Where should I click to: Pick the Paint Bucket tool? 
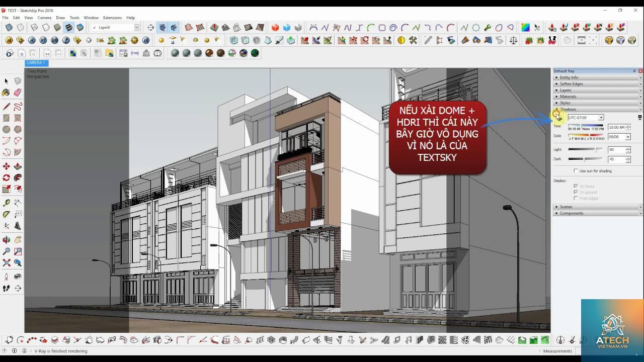click(x=7, y=93)
